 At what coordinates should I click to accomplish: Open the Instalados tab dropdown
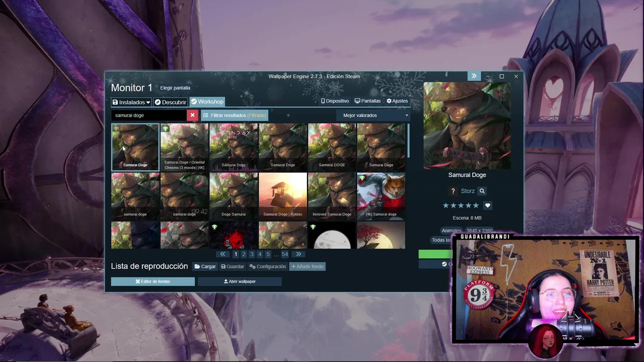[131, 102]
